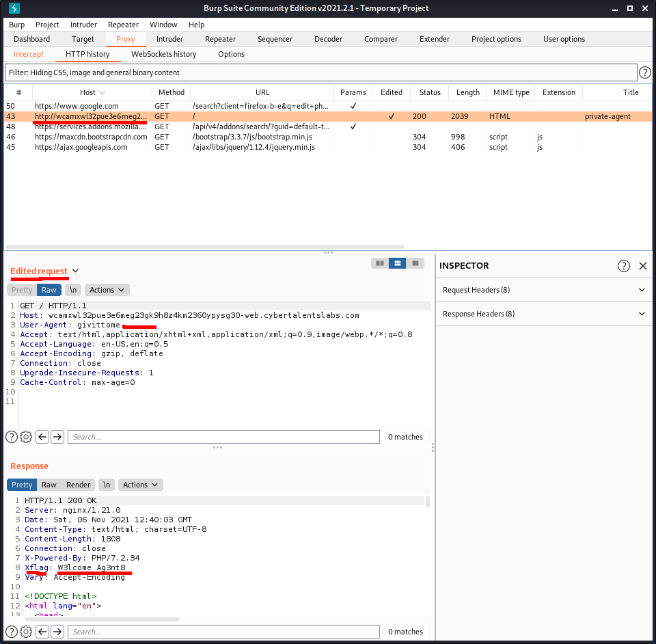Go to previous response search match
This screenshot has height=644, width=656.
[42, 632]
